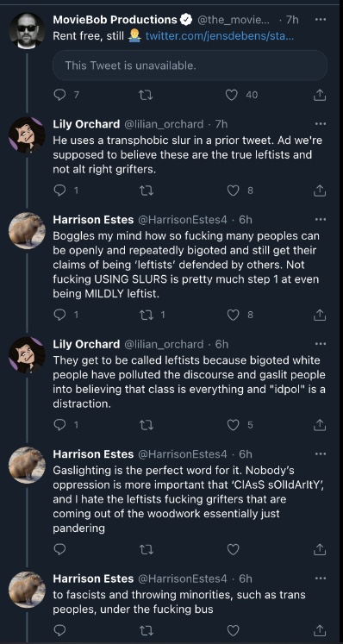Open the @lilian_orchard handle in first reply
The width and height of the screenshot is (343, 644).
pos(164,124)
